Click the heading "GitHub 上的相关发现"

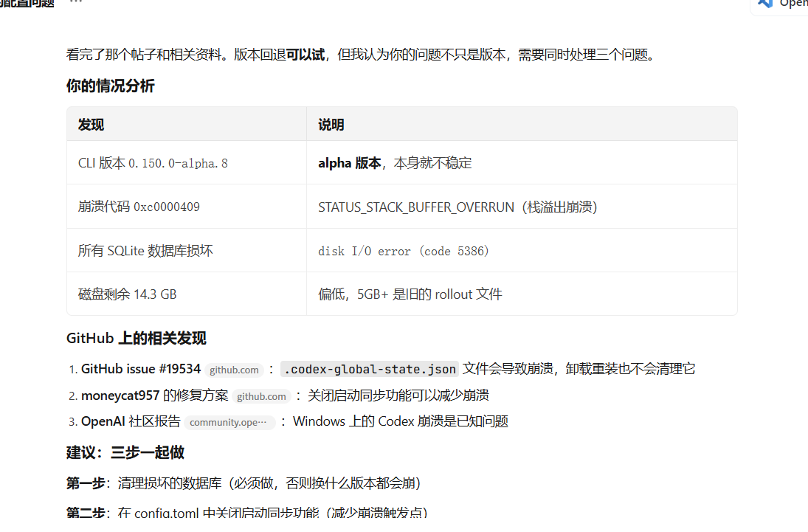click(x=136, y=338)
